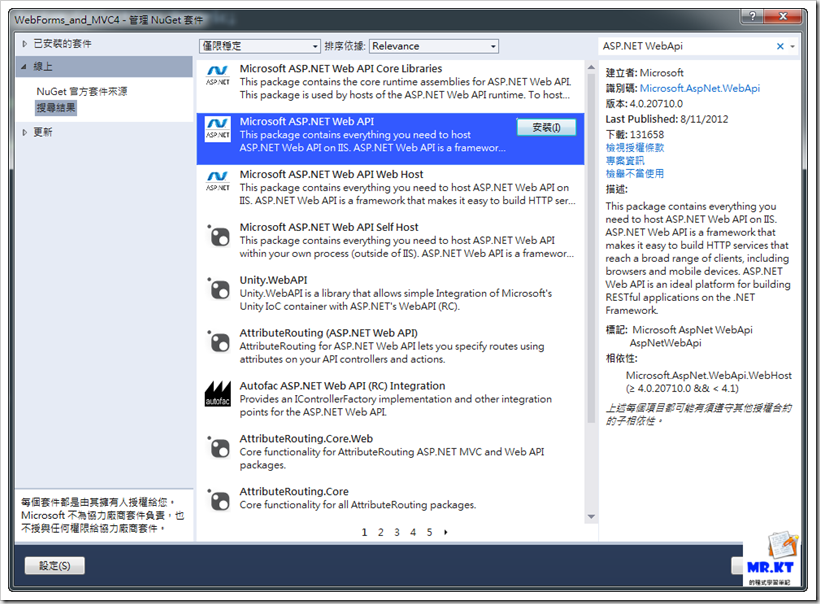Image resolution: width=820 pixels, height=604 pixels.
Task: Open the 僅限穩定 release filter dropdown
Action: click(259, 46)
